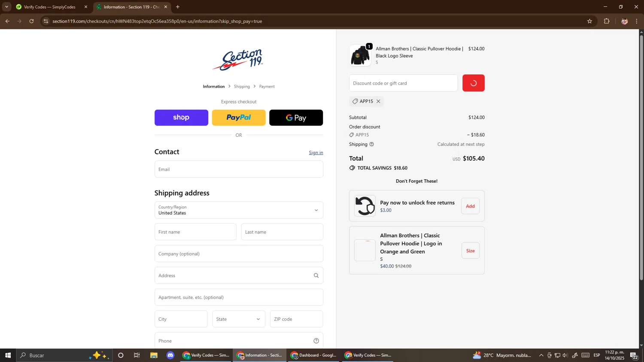Open a new browser tab
Image resolution: width=644 pixels, height=362 pixels.
[178, 7]
